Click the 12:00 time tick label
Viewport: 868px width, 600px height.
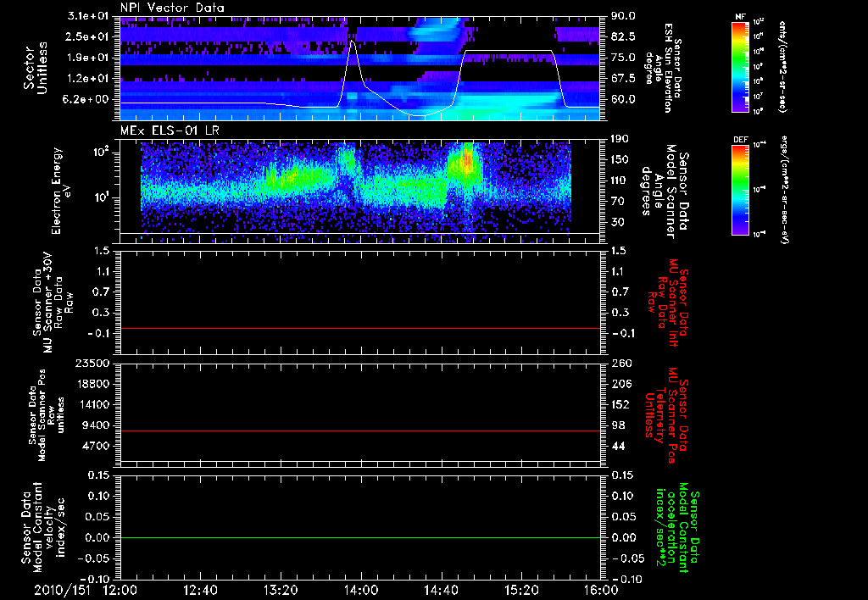click(x=120, y=590)
